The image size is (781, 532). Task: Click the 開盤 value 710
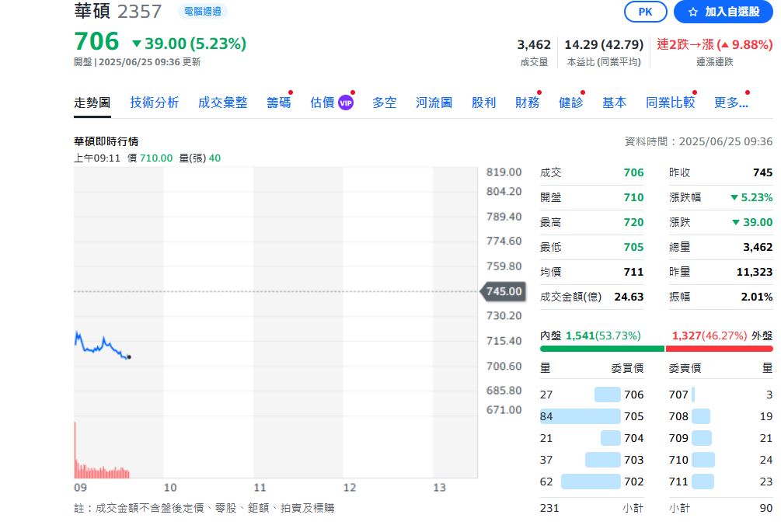(x=633, y=197)
